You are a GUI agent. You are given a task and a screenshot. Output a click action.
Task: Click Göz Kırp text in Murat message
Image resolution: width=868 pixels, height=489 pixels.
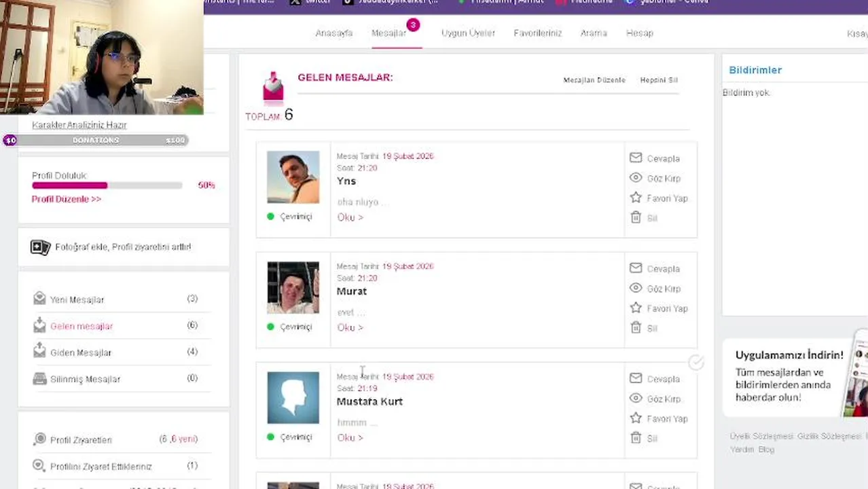(x=664, y=289)
